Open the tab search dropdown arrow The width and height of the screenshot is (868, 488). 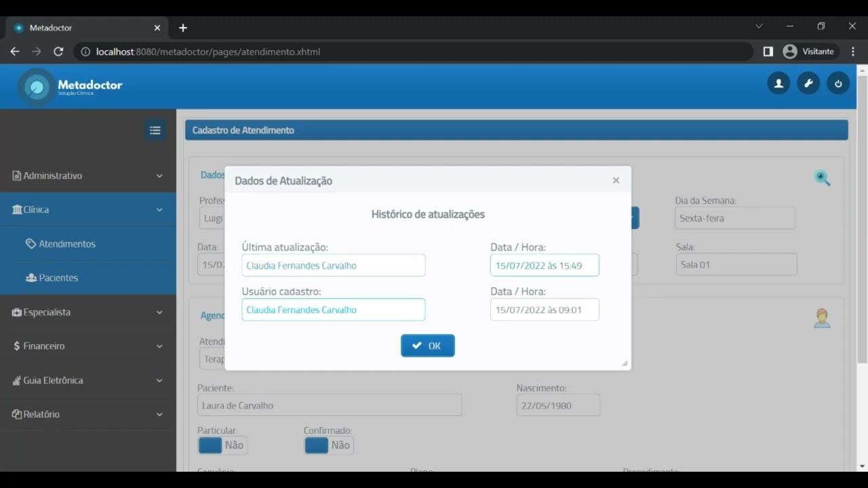click(759, 26)
